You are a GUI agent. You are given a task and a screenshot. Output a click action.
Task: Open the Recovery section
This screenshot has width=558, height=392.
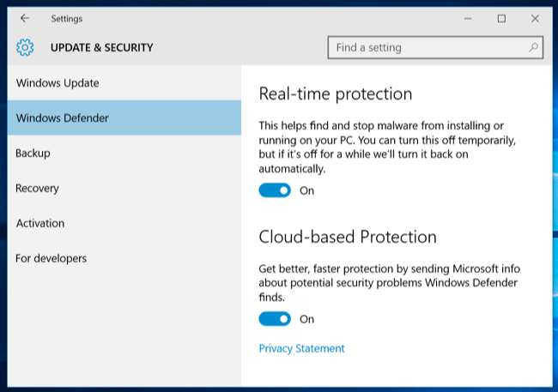pyautogui.click(x=37, y=188)
